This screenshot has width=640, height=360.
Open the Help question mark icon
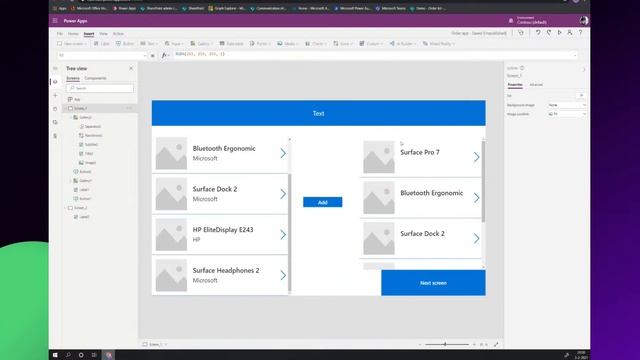tap(580, 33)
